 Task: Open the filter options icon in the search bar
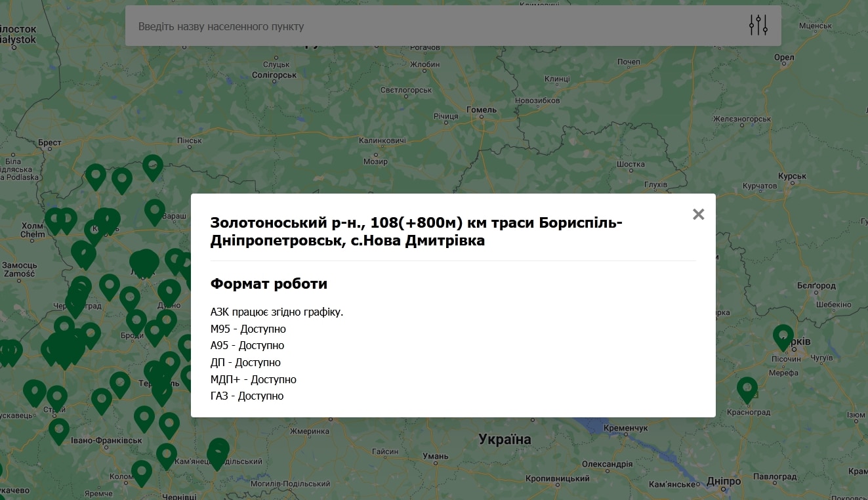pyautogui.click(x=758, y=24)
